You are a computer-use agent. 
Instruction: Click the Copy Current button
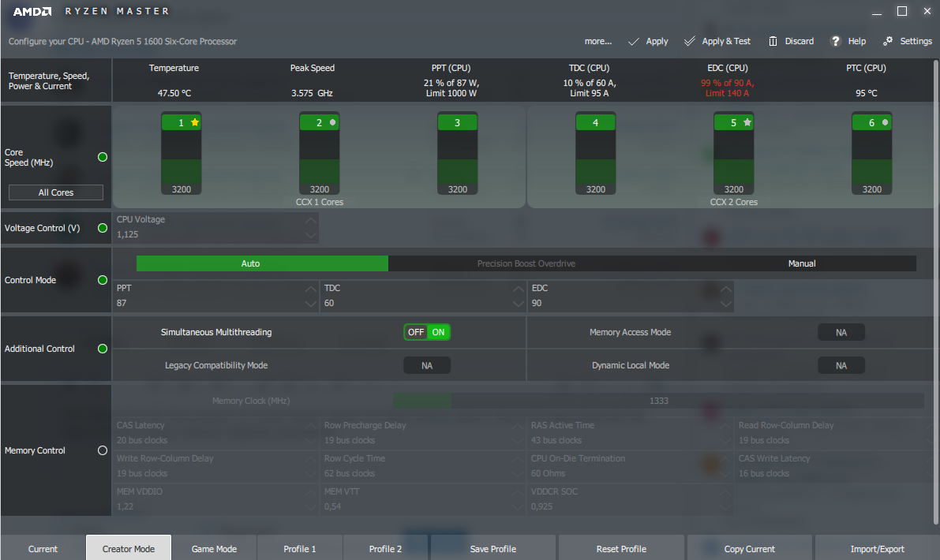[x=749, y=549]
